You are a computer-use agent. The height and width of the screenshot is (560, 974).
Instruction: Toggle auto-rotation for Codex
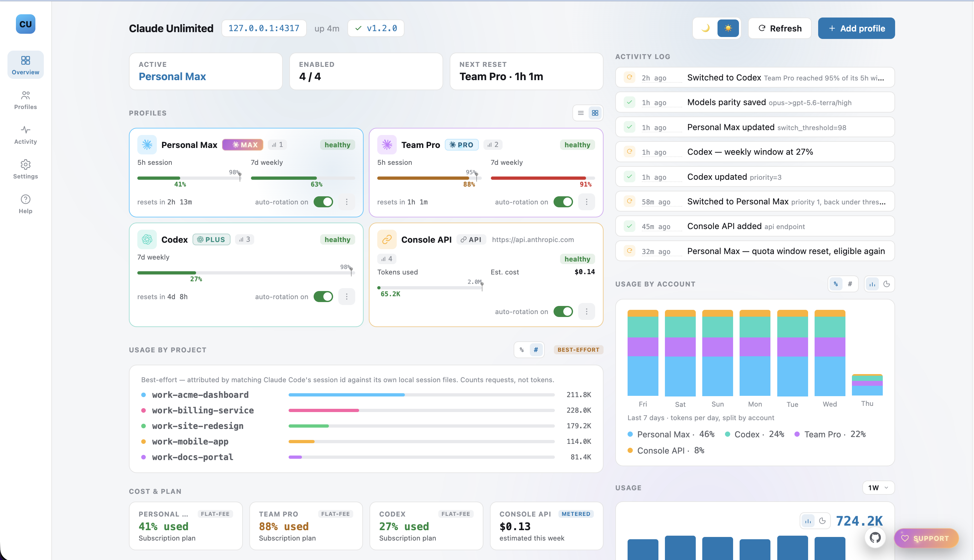point(323,297)
